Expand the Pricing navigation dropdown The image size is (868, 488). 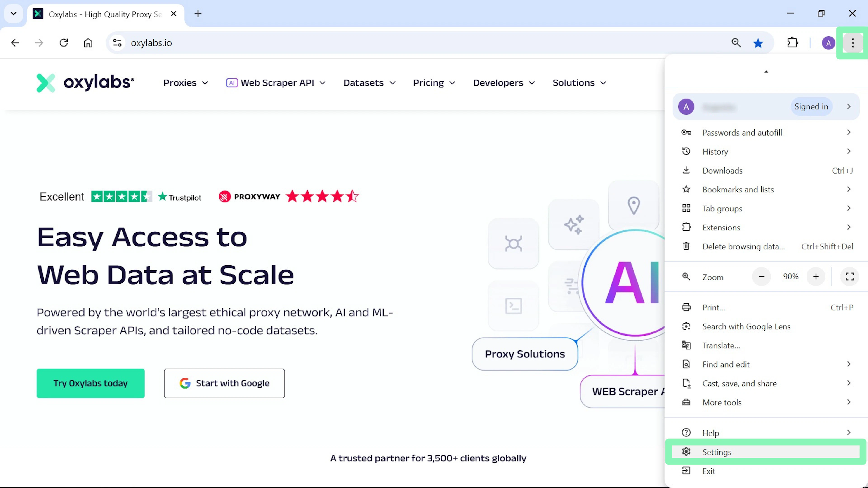(434, 83)
